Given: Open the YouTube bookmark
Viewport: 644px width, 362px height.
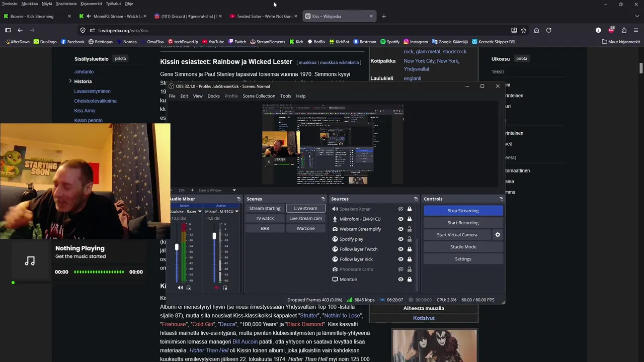Looking at the screenshot, I should pos(213,42).
